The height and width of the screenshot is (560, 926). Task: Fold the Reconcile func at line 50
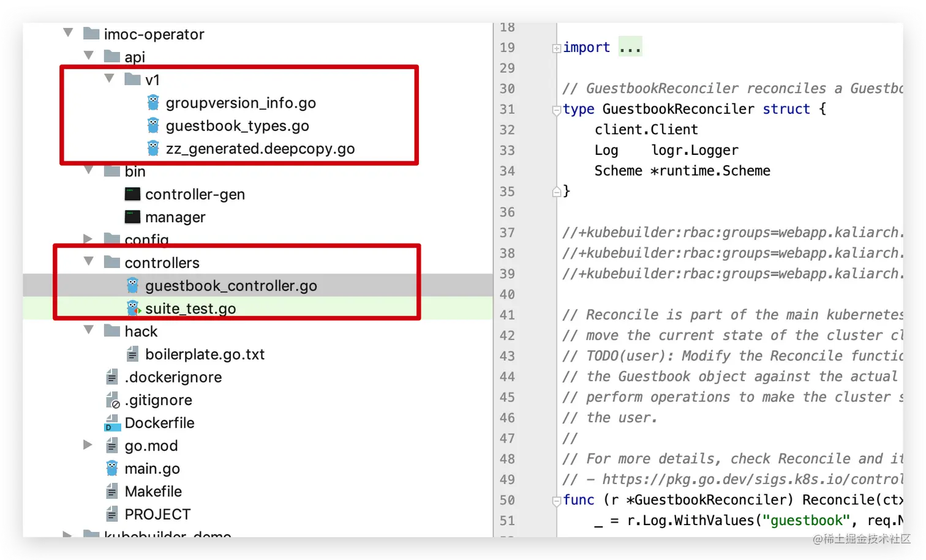[x=557, y=501]
